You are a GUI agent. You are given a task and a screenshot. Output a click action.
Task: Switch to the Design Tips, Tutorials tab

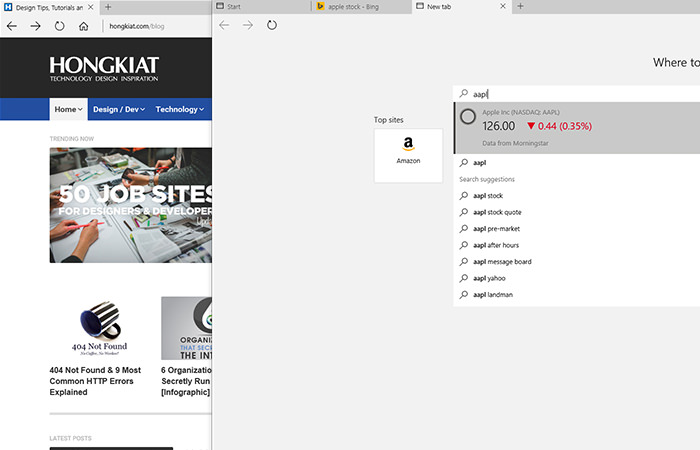(49, 7)
